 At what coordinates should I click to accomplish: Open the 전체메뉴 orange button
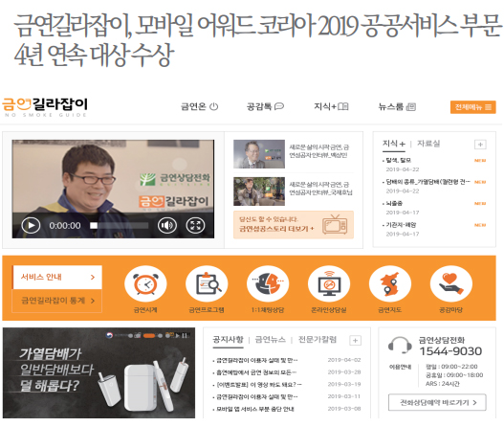point(472,107)
